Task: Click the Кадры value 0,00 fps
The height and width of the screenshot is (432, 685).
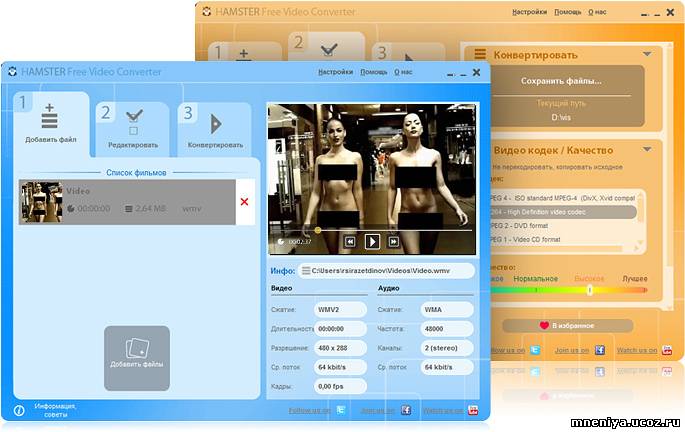Action: (340, 386)
